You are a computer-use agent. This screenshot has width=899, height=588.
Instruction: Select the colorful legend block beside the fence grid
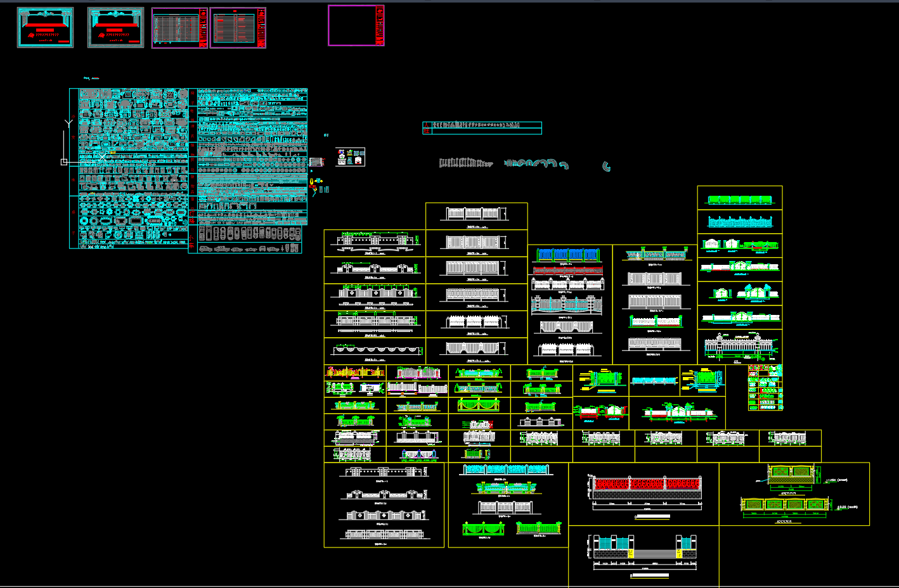point(765,387)
